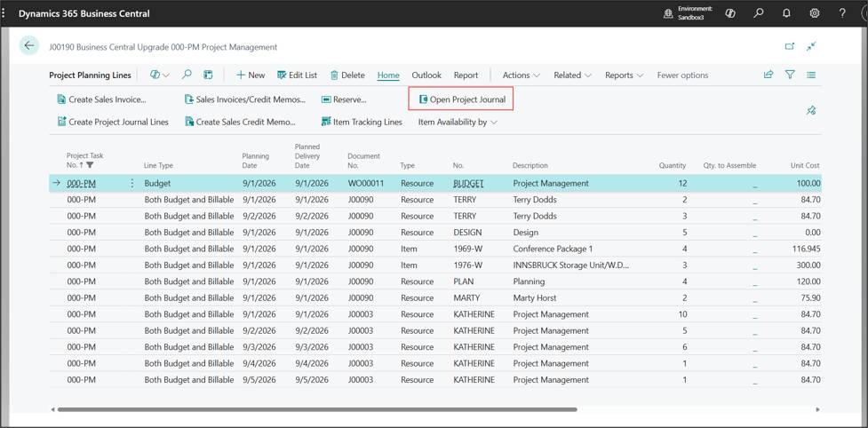Viewport: 868px width, 428px height.
Task: Select the Conference Package 1 description
Action: (x=553, y=249)
